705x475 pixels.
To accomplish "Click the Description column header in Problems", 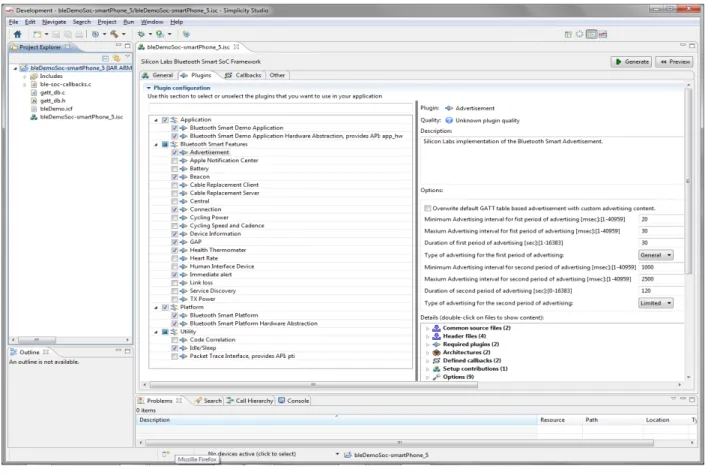I will click(x=337, y=420).
